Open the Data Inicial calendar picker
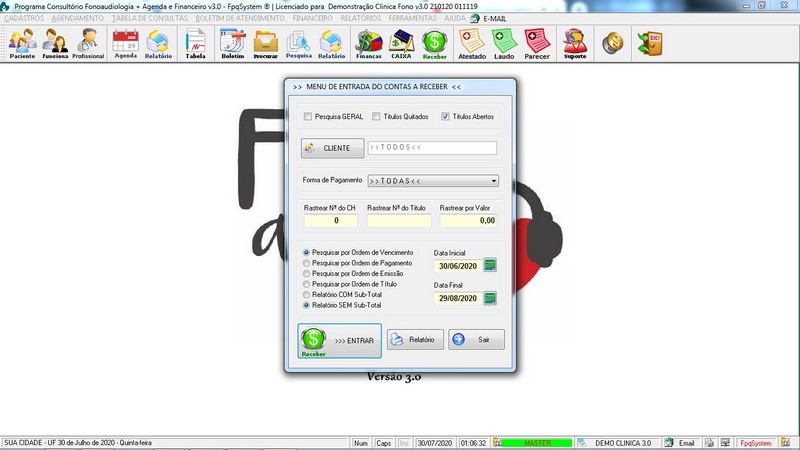This screenshot has width=800, height=450. 490,265
